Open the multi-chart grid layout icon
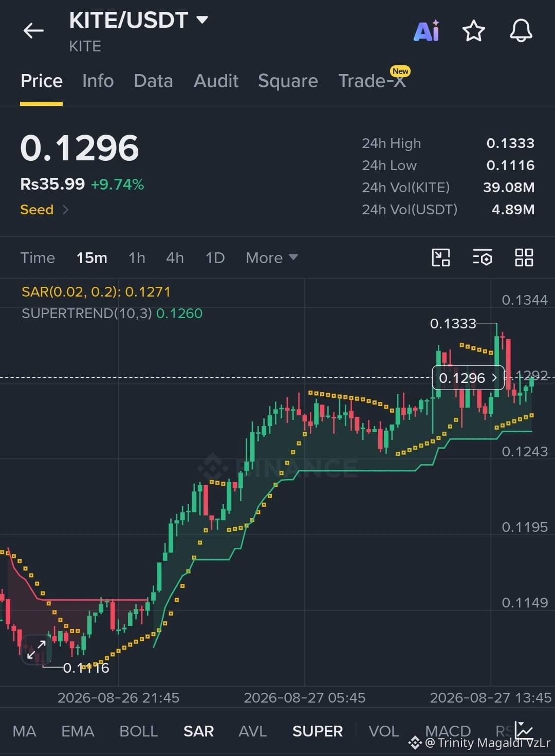 [524, 257]
